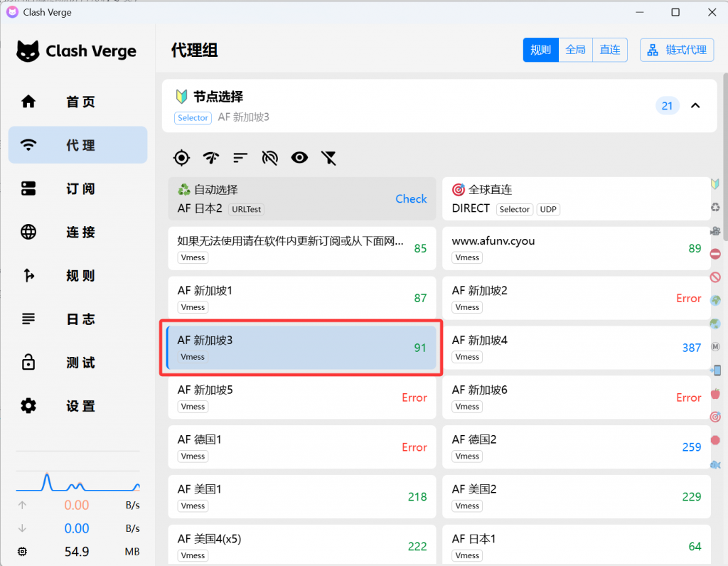Jump to group with red apple icon
This screenshot has width=728, height=566.
[x=715, y=394]
